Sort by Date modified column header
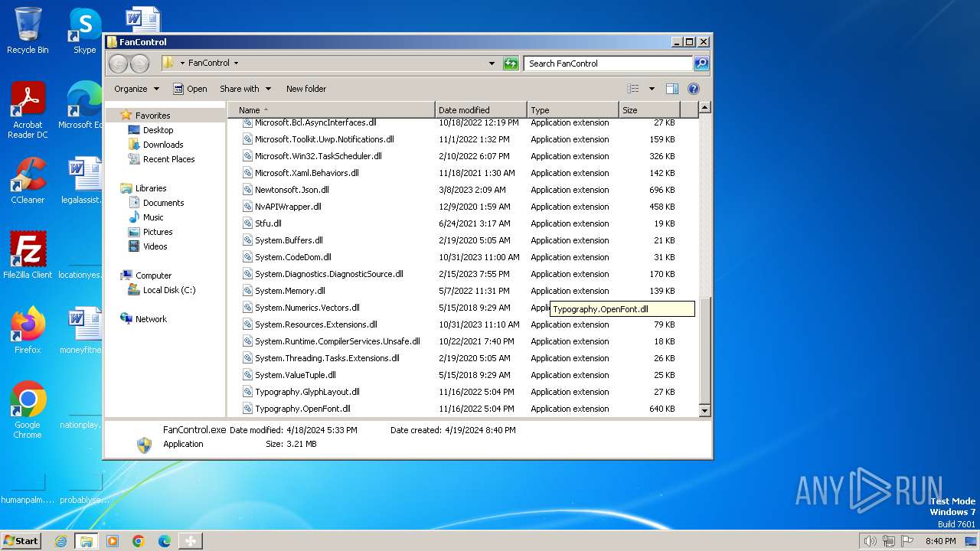The height and width of the screenshot is (551, 980). [x=481, y=110]
